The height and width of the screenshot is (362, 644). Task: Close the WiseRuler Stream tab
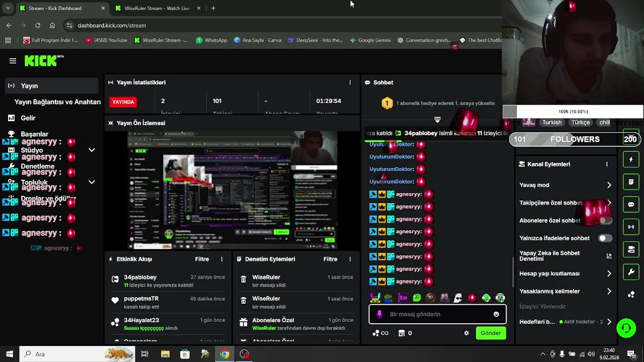click(x=199, y=9)
